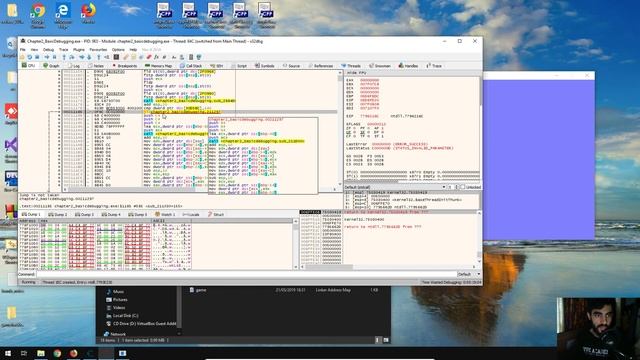
Task: Switch to the Symbols tab
Action: click(x=264, y=65)
